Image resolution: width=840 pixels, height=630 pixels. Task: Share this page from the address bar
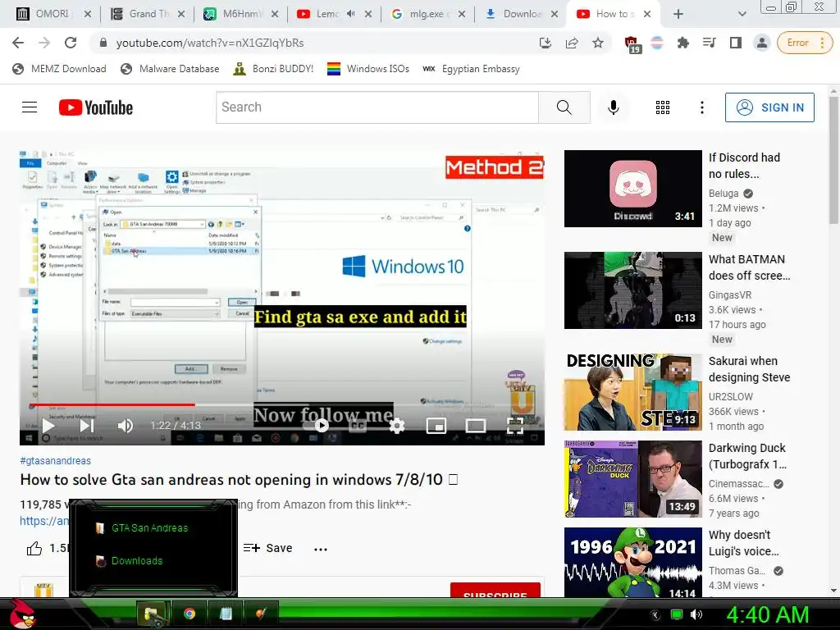pyautogui.click(x=572, y=43)
